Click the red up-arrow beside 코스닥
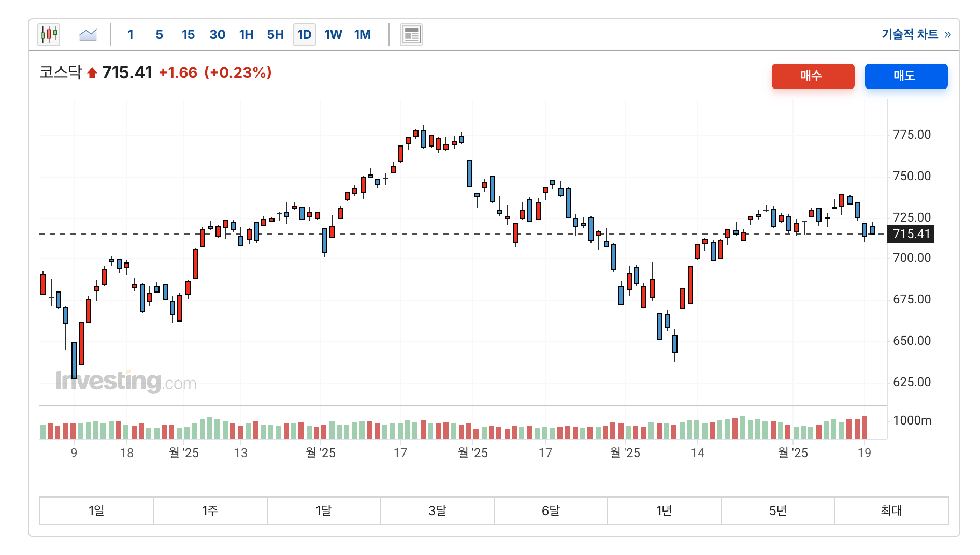 (x=92, y=73)
